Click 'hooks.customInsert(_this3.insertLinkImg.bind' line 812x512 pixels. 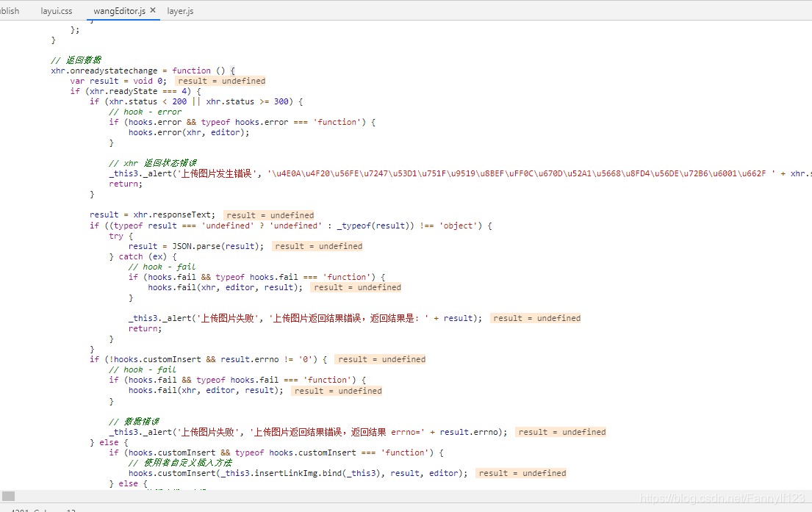(298, 473)
